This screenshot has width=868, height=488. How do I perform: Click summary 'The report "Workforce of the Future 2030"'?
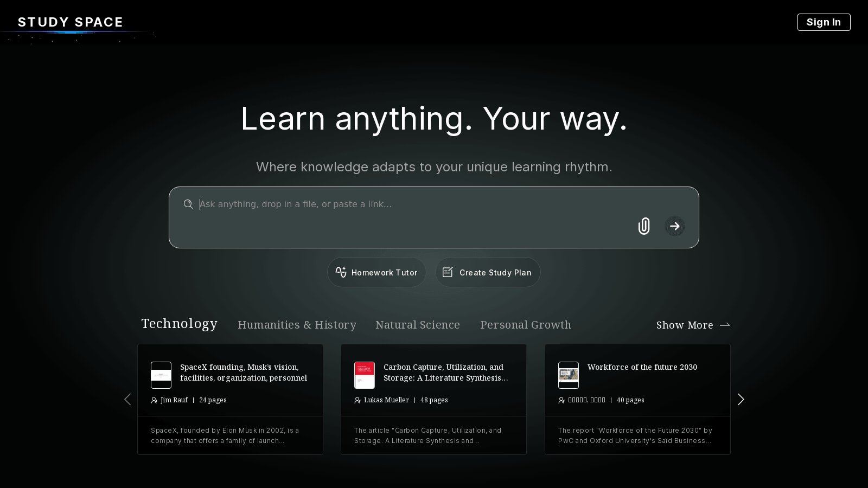click(635, 435)
